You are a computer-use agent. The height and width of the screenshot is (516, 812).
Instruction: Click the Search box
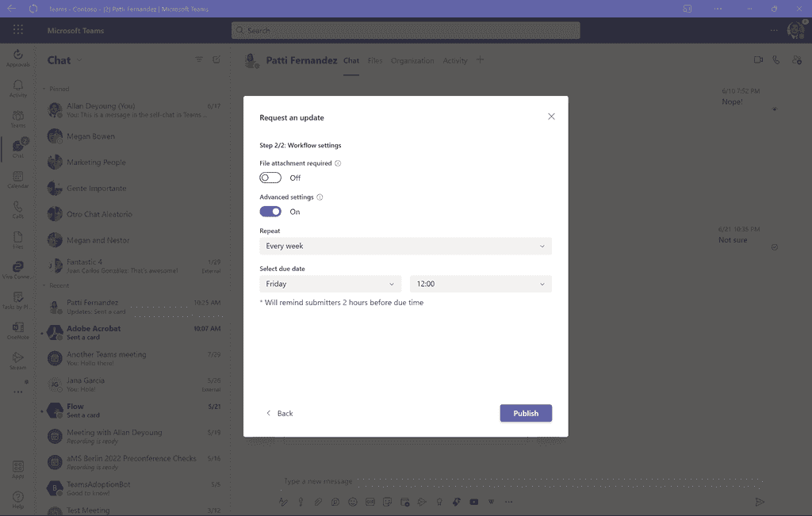pyautogui.click(x=405, y=30)
